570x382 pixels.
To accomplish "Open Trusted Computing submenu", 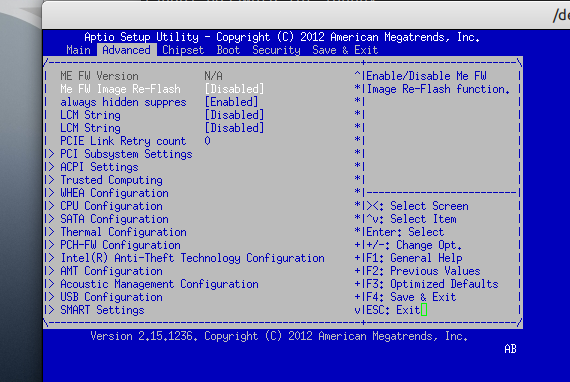I will coord(111,180).
